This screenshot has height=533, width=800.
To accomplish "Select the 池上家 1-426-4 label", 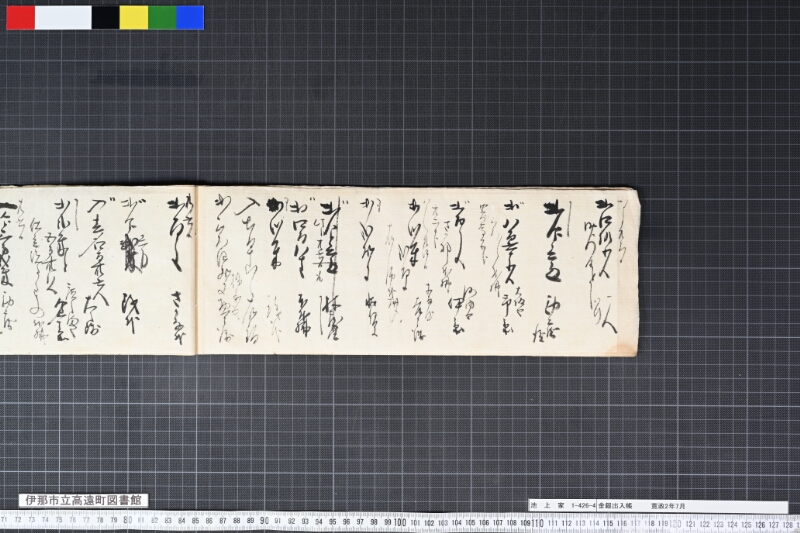I will point(562,506).
